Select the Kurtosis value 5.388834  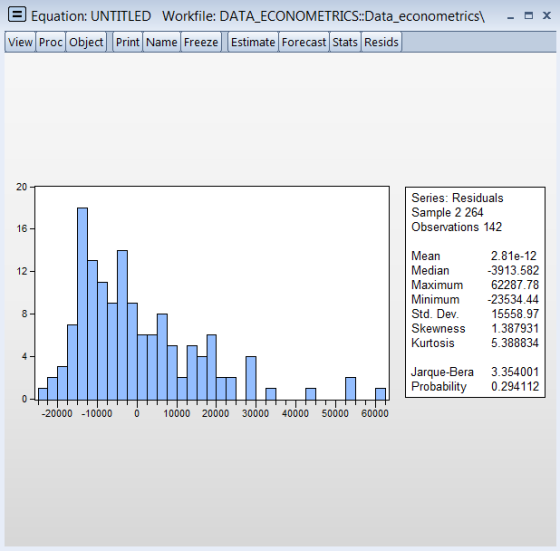click(515, 343)
